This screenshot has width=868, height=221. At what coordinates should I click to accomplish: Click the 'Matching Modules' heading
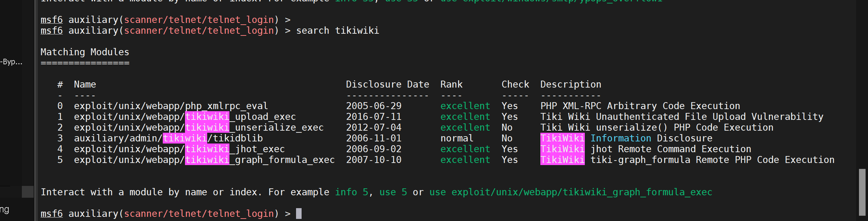point(85,52)
